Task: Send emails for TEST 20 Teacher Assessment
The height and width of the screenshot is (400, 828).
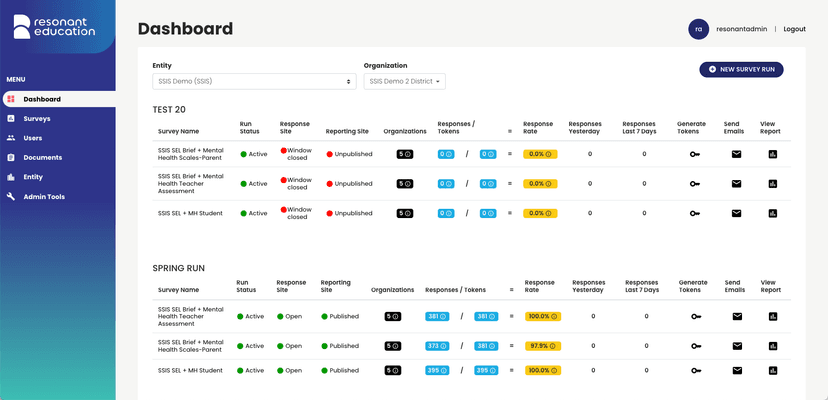Action: pos(736,184)
